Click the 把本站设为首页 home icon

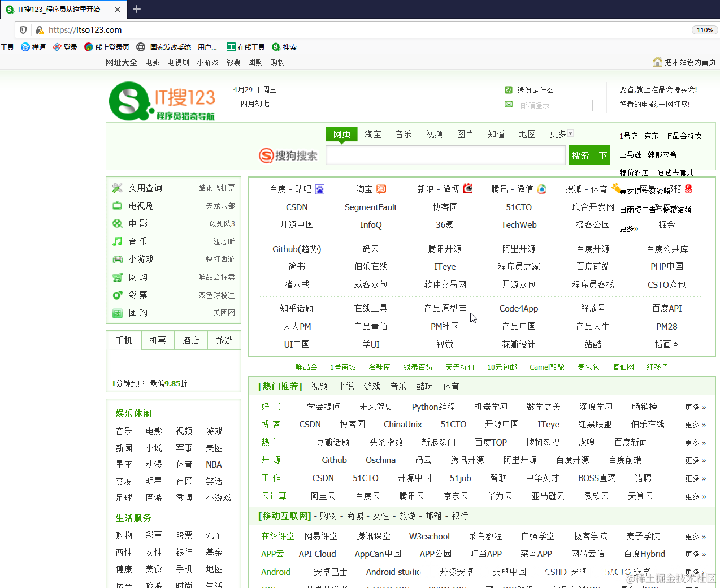tap(657, 62)
